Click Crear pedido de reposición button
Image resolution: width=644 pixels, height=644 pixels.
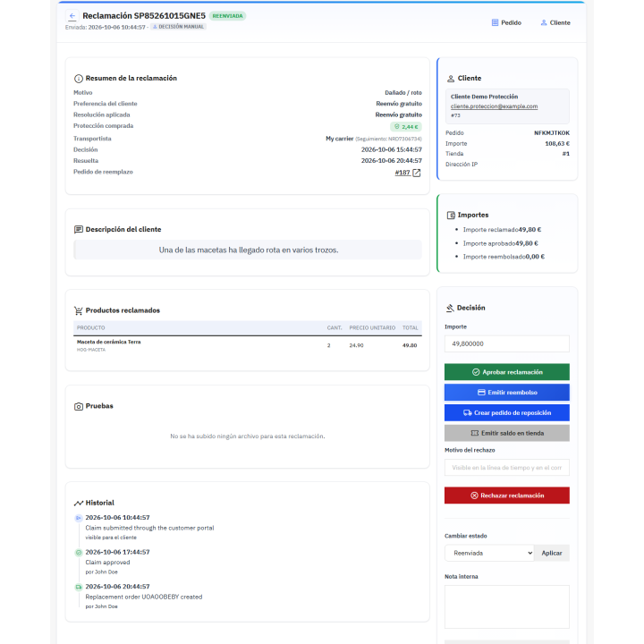coord(507,412)
